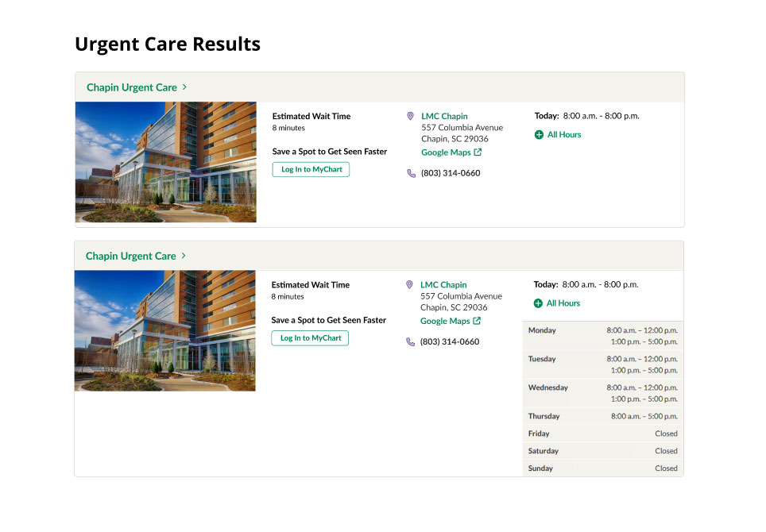766x532 pixels.
Task: Click the phone icon in the first result
Action: [x=408, y=173]
